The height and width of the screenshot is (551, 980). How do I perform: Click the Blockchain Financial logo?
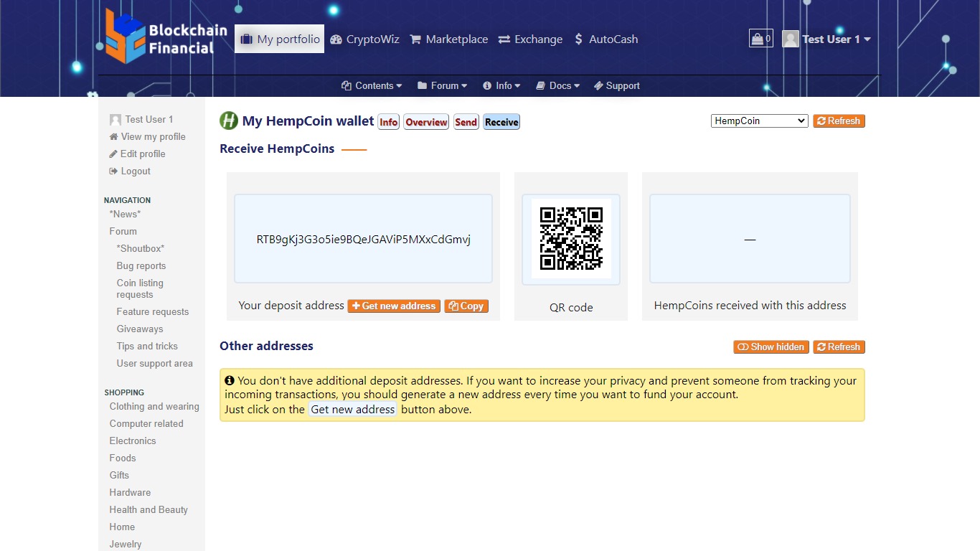(x=166, y=37)
